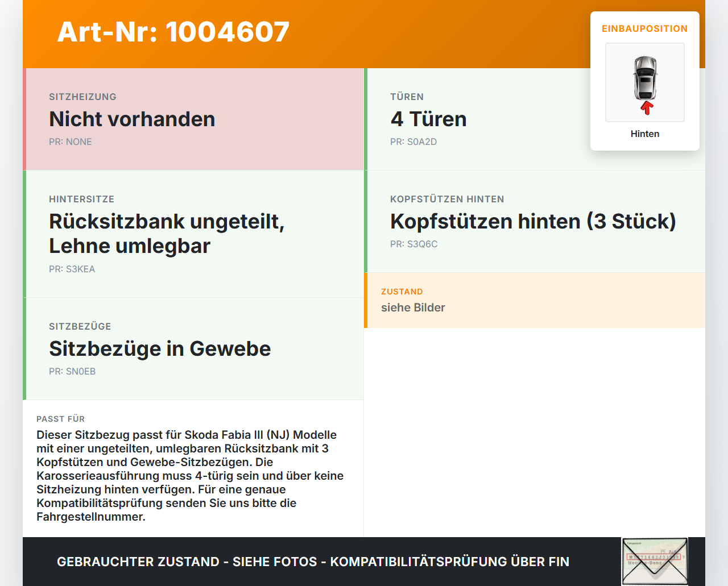Click PR: S3KEA code
Screen dimensions: 728x586
pyautogui.click(x=72, y=269)
